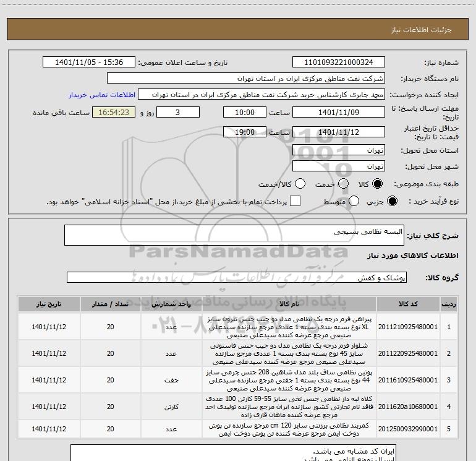Open the اطلاعات تماس خریدار link
Viewport: 476px width, 461px height.
102,95
